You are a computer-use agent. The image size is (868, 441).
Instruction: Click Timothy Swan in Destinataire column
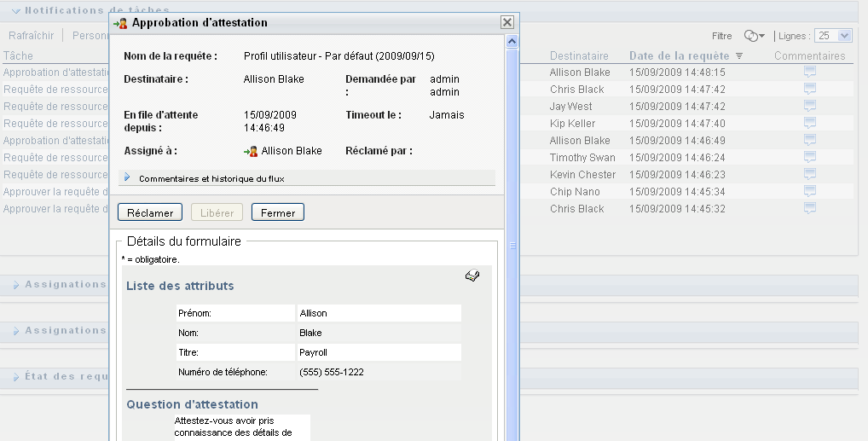tap(582, 157)
